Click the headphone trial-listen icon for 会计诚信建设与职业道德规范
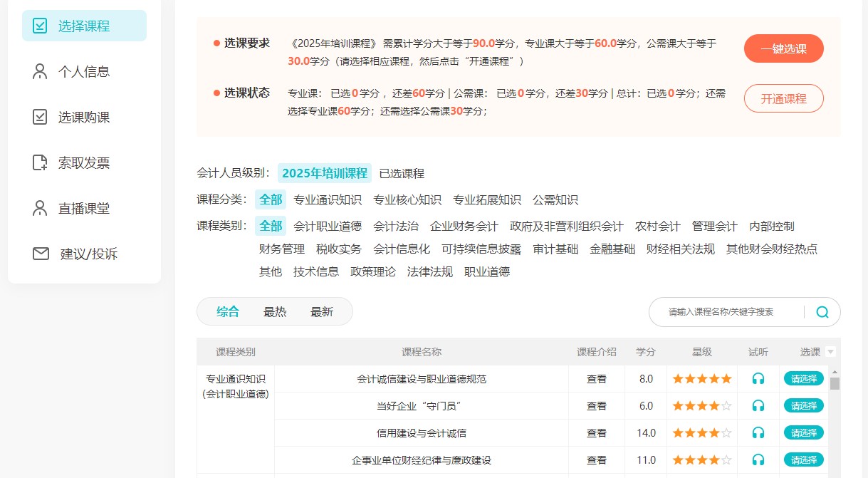The image size is (868, 478). tap(758, 379)
